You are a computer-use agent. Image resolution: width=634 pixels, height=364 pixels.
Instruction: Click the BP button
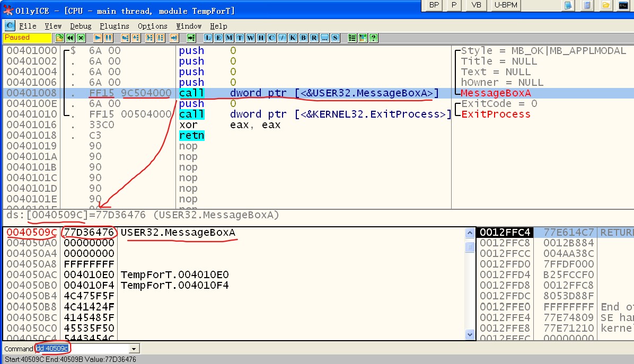coord(434,5)
